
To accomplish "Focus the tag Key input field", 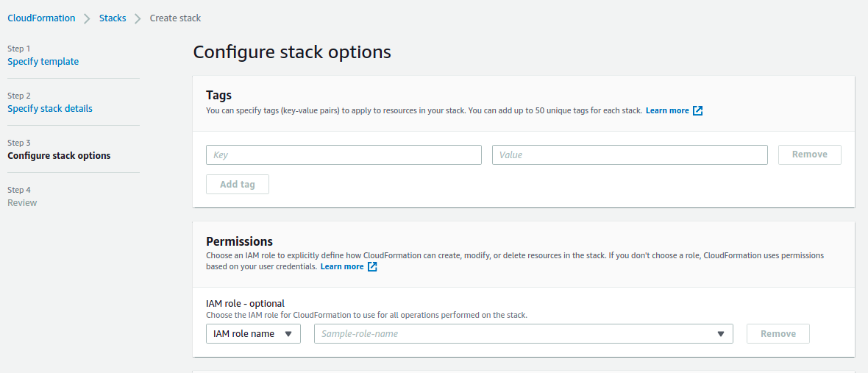I will tap(344, 155).
